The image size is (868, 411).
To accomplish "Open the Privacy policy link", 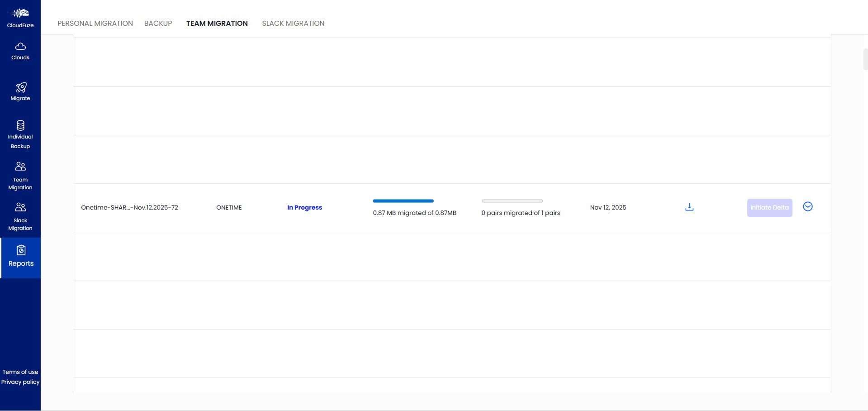I will pyautogui.click(x=20, y=382).
